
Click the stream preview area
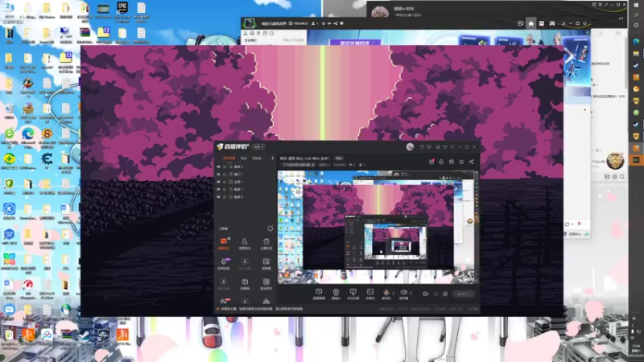tap(378, 227)
